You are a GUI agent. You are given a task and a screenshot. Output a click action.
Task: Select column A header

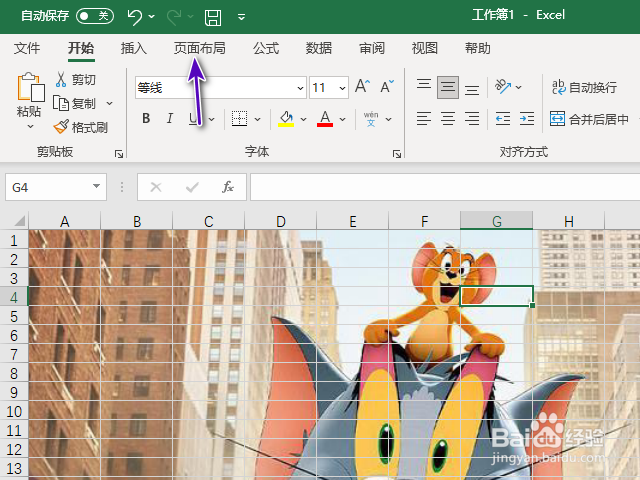click(64, 221)
